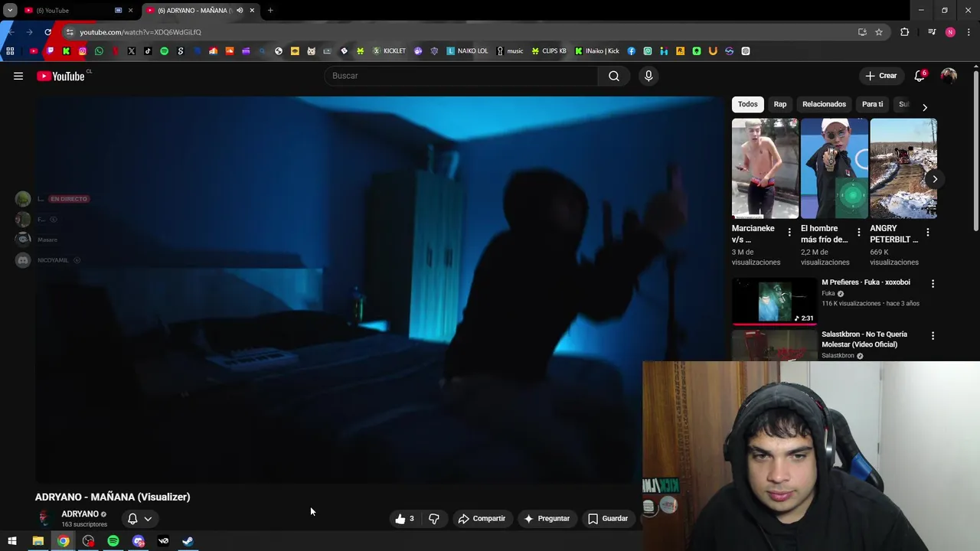Open the INaiko | Kick bookmark
The height and width of the screenshot is (551, 980).
pyautogui.click(x=597, y=51)
